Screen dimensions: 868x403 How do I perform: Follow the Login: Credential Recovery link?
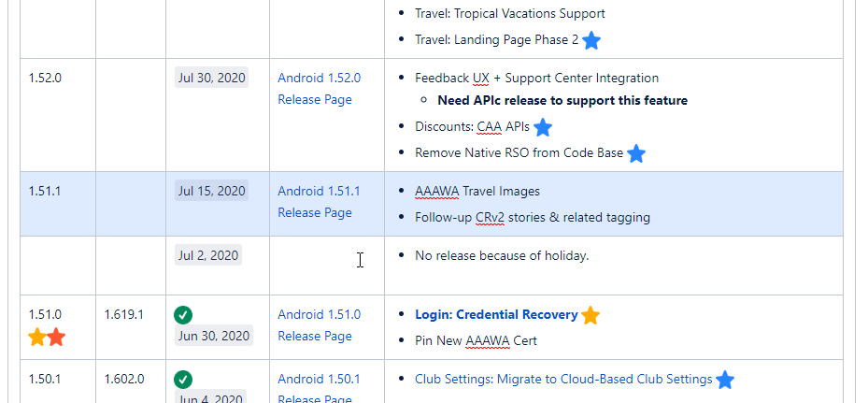tap(496, 315)
